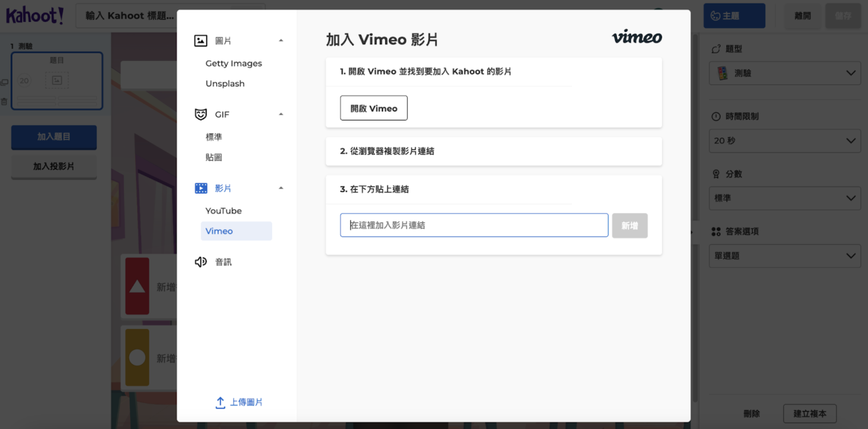Image resolution: width=868 pixels, height=429 pixels.
Task: Click the upload arrow icon
Action: pyautogui.click(x=220, y=402)
